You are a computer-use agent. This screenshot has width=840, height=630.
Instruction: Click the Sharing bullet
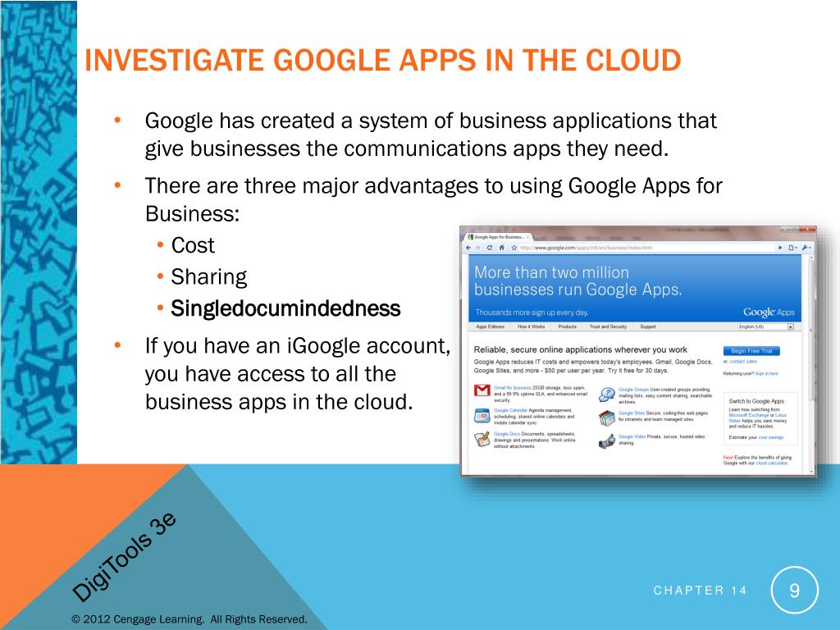[209, 277]
